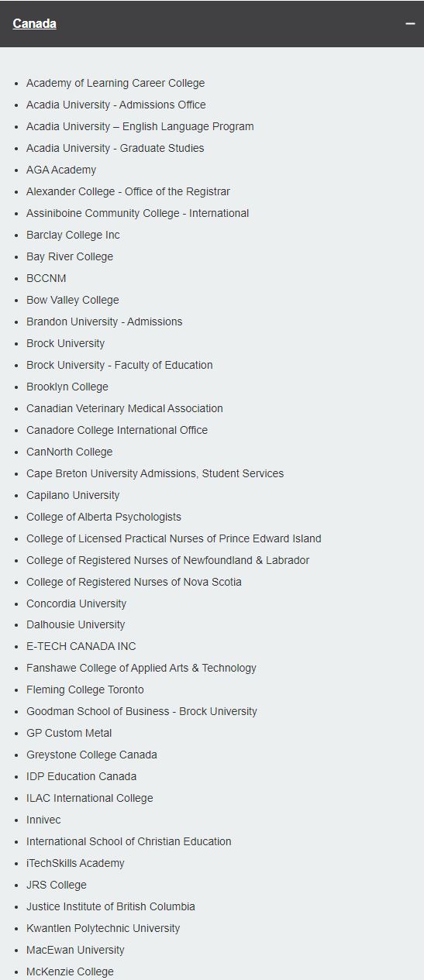Click Alexander College - Office of the Registrar
The height and width of the screenshot is (980, 424).
click(x=128, y=191)
